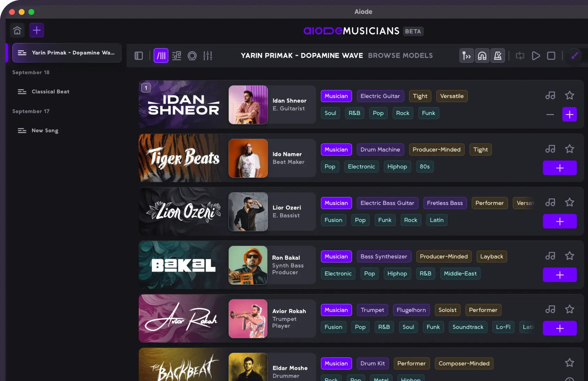This screenshot has height=381, width=588.
Task: Open the Yarin Primak - Dopamine Wave project
Action: (x=67, y=53)
